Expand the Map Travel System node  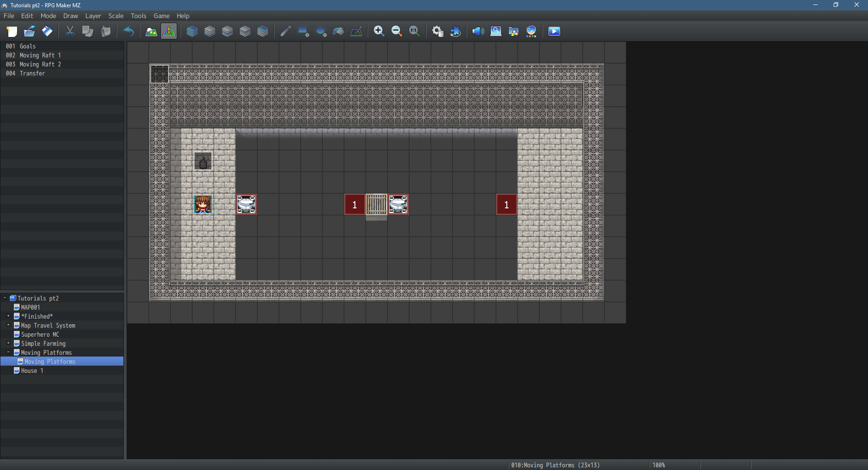8,325
